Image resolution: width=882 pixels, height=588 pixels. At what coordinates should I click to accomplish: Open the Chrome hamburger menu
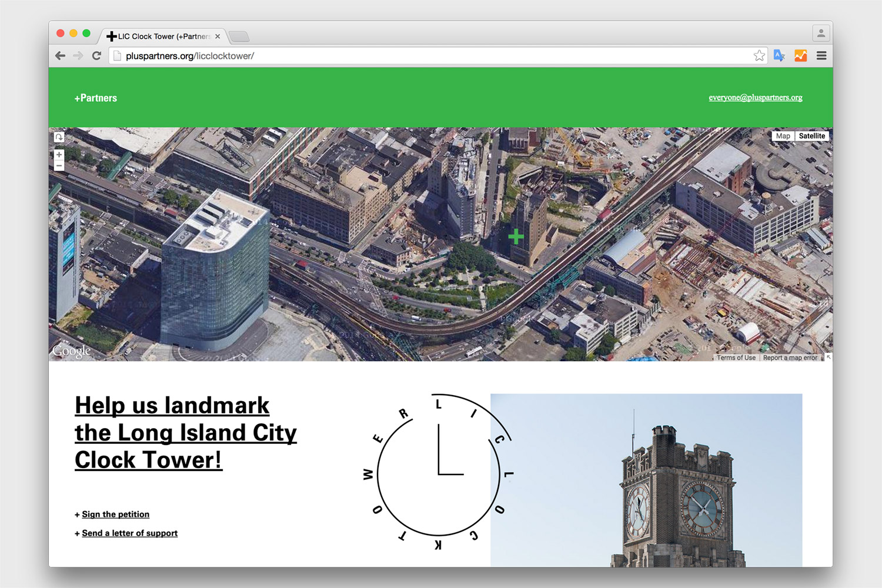coord(821,56)
